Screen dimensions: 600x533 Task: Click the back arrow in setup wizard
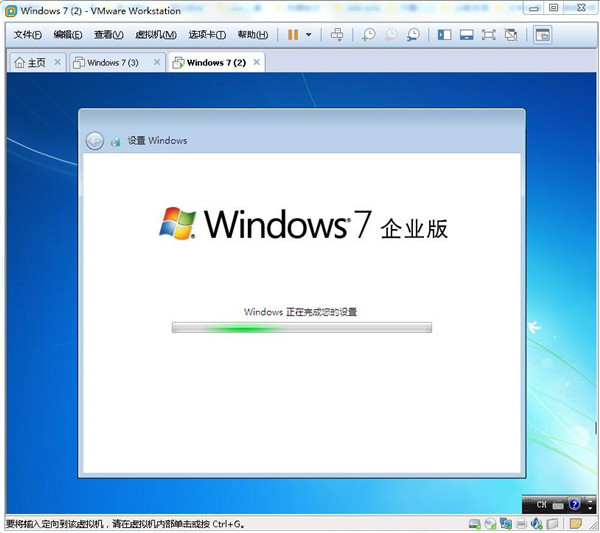(95, 141)
